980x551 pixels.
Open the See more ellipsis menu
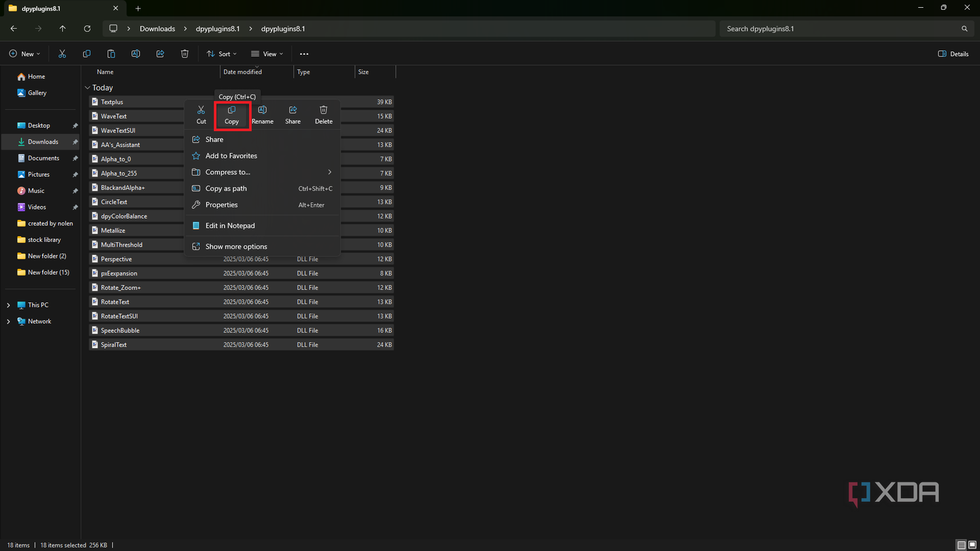(x=304, y=54)
